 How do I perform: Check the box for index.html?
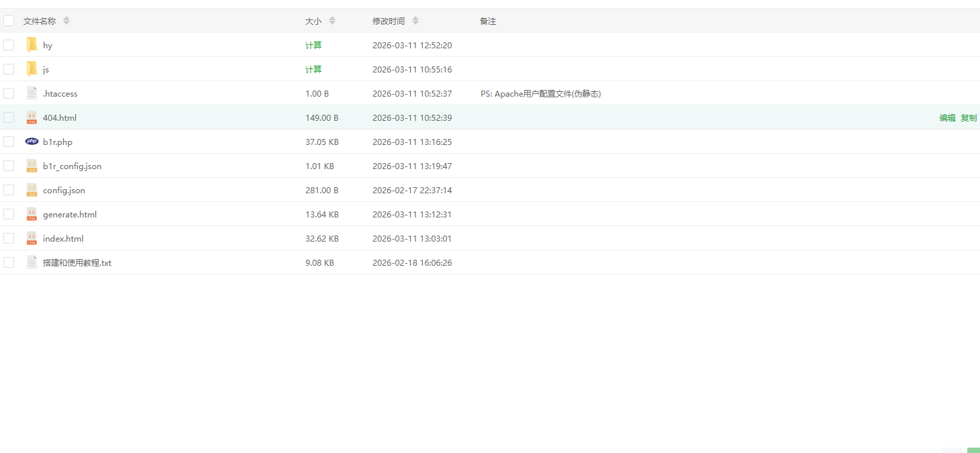point(9,238)
